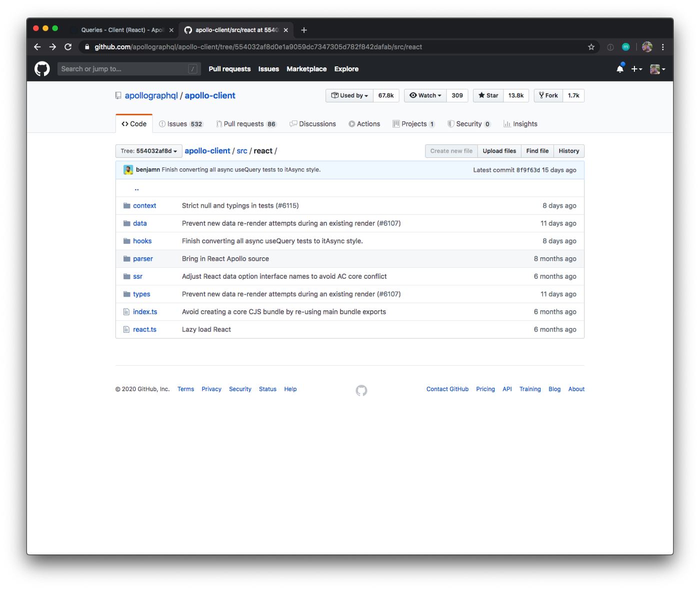This screenshot has height=590, width=700.
Task: Open the Discussions tab
Action: coord(312,124)
